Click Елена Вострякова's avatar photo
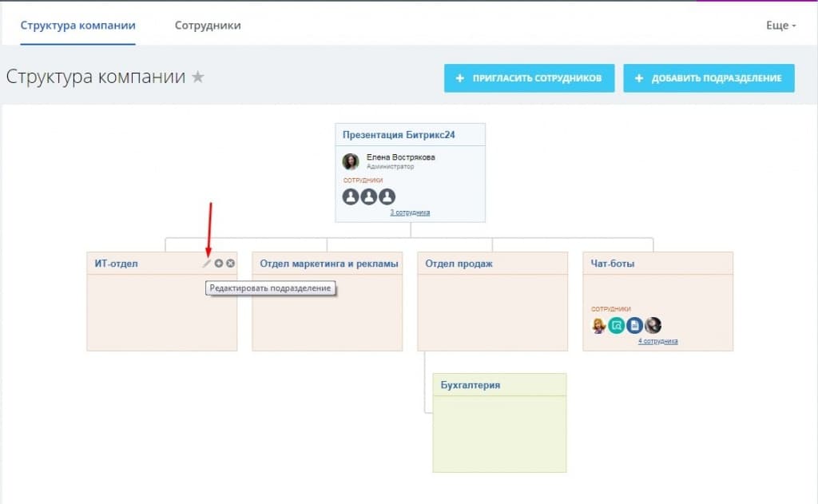The image size is (818, 504). click(351, 161)
